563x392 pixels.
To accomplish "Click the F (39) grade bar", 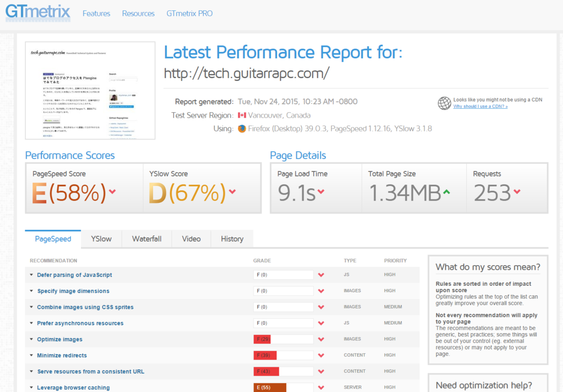I will (x=283, y=355).
